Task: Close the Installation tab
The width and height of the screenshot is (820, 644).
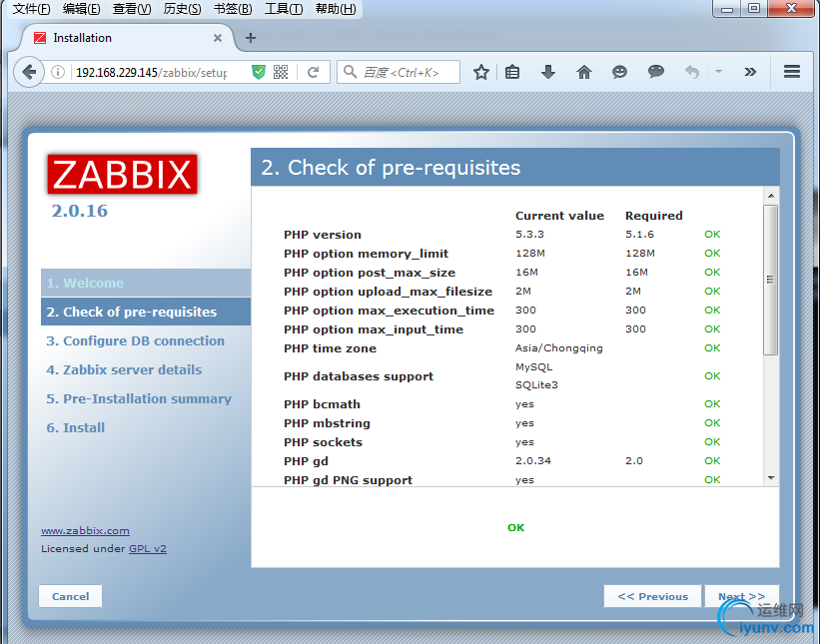Action: pyautogui.click(x=218, y=38)
